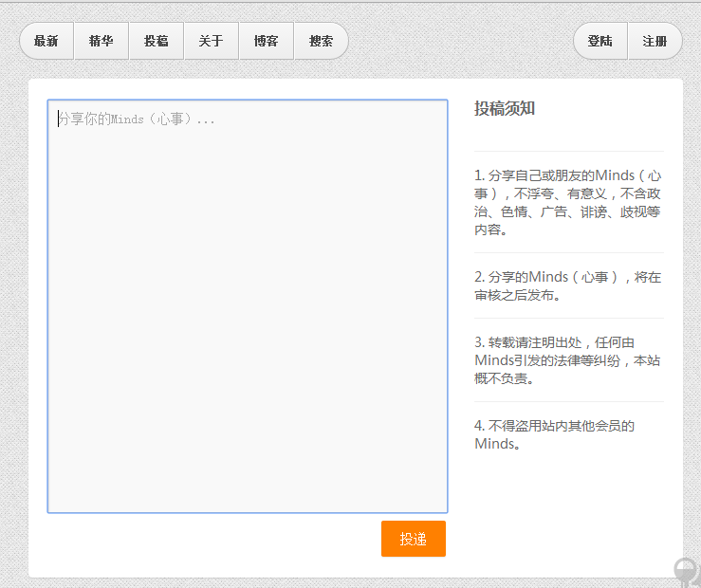Click the 注册 register button
The image size is (701, 588).
click(655, 41)
